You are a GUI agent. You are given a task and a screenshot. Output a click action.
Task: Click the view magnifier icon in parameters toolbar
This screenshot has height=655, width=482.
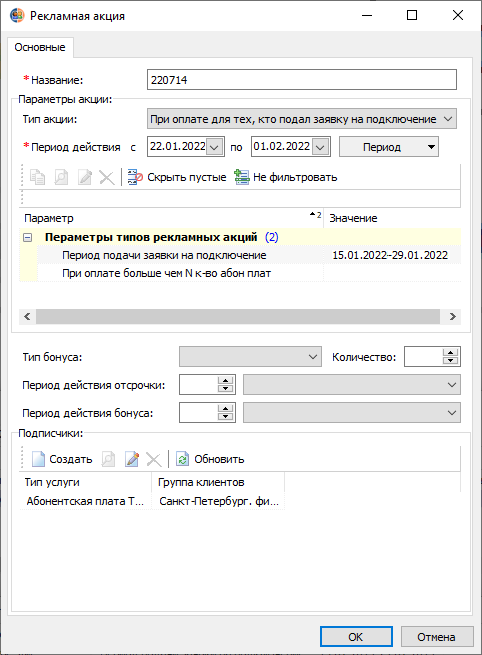pyautogui.click(x=61, y=178)
